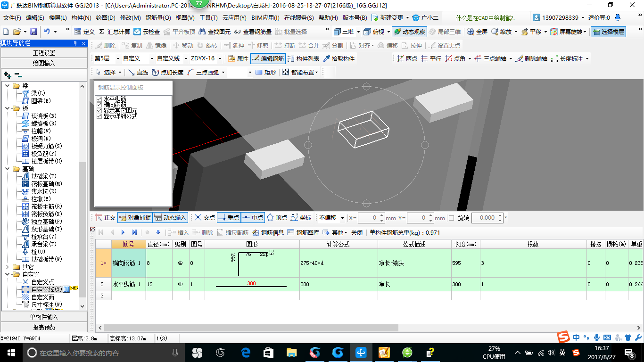The width and height of the screenshot is (644, 362).
Task: Toggle 横向钢筋 checkbox
Action: (99, 105)
